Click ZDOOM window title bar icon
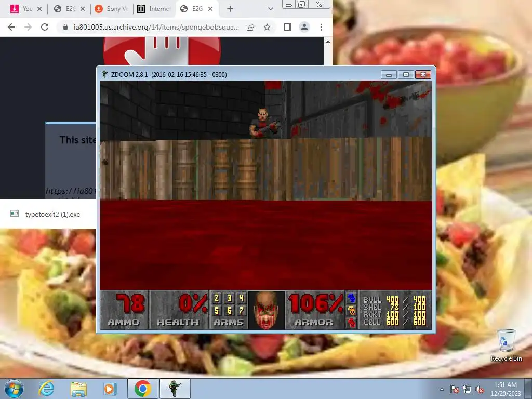 point(104,74)
